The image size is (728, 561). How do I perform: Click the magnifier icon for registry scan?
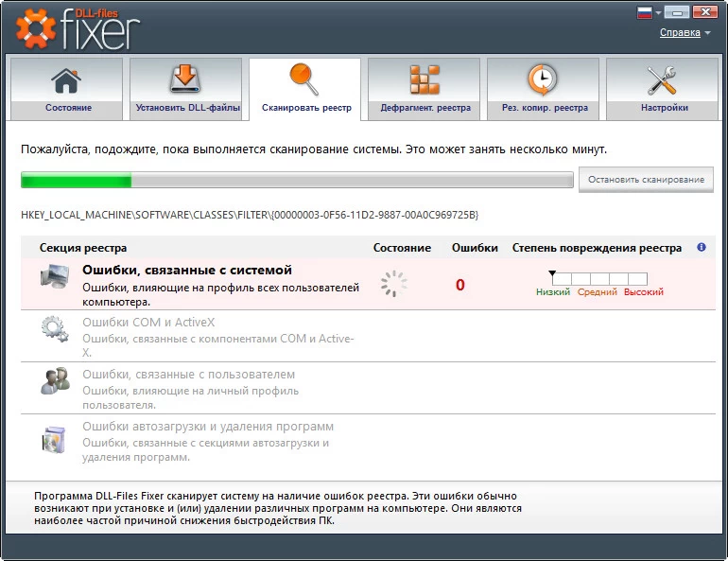click(304, 79)
